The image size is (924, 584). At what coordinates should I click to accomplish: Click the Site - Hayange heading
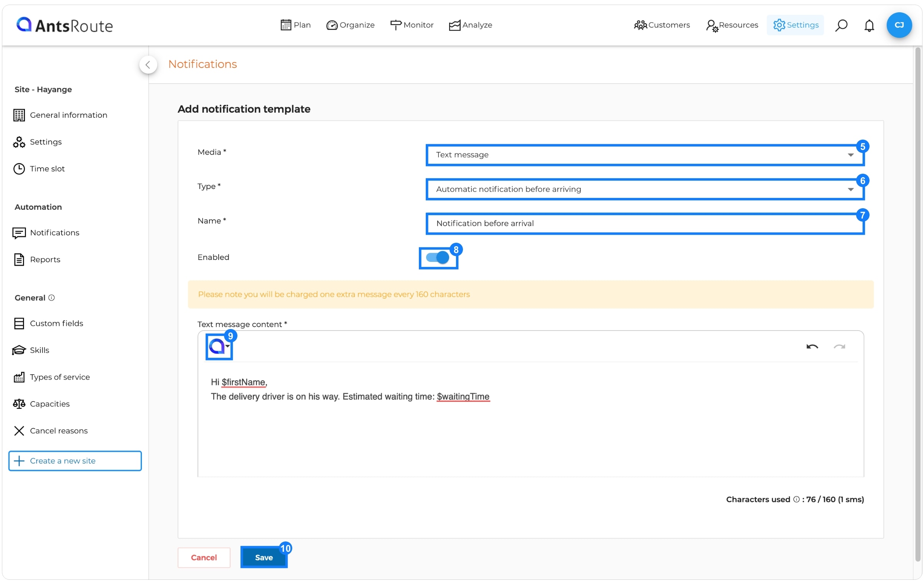pyautogui.click(x=43, y=89)
